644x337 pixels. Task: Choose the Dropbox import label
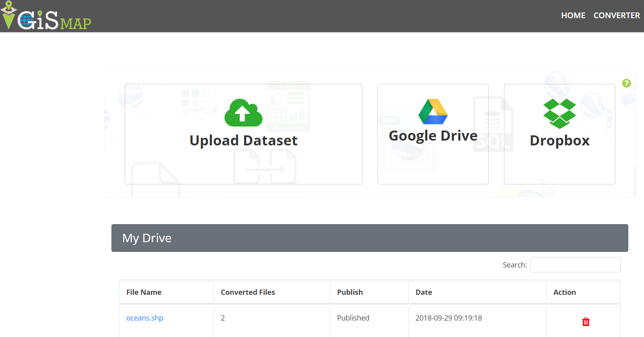pyautogui.click(x=560, y=141)
